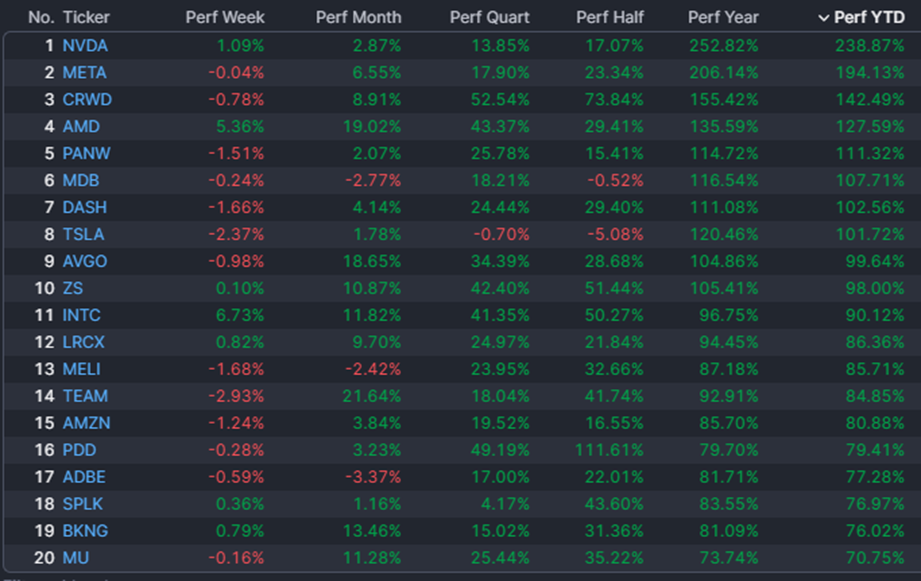Open the MELI ticker link
This screenshot has height=581, width=921.
click(x=82, y=370)
